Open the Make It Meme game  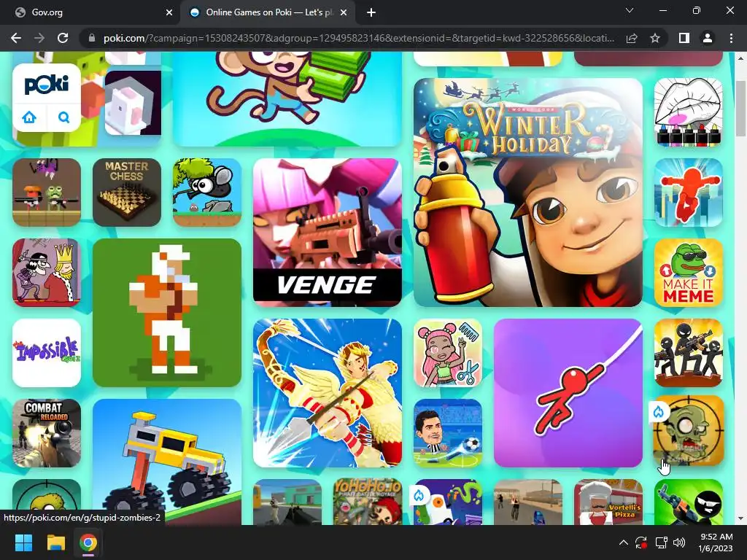[689, 273]
